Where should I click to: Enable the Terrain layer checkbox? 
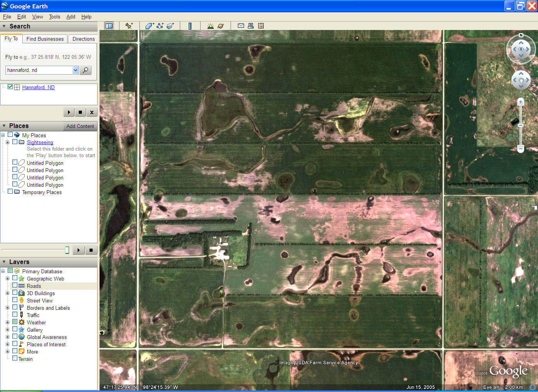(15, 358)
